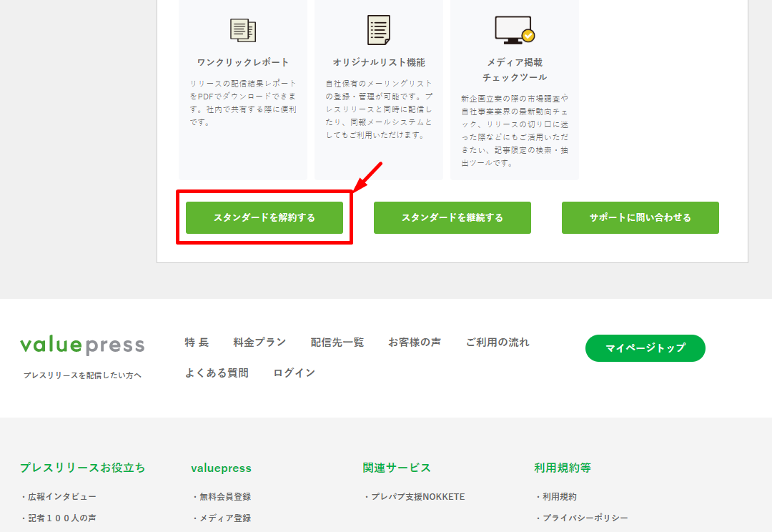Click the メディア掲載 チェックツール heading
This screenshot has height=532, width=772.
[515, 70]
